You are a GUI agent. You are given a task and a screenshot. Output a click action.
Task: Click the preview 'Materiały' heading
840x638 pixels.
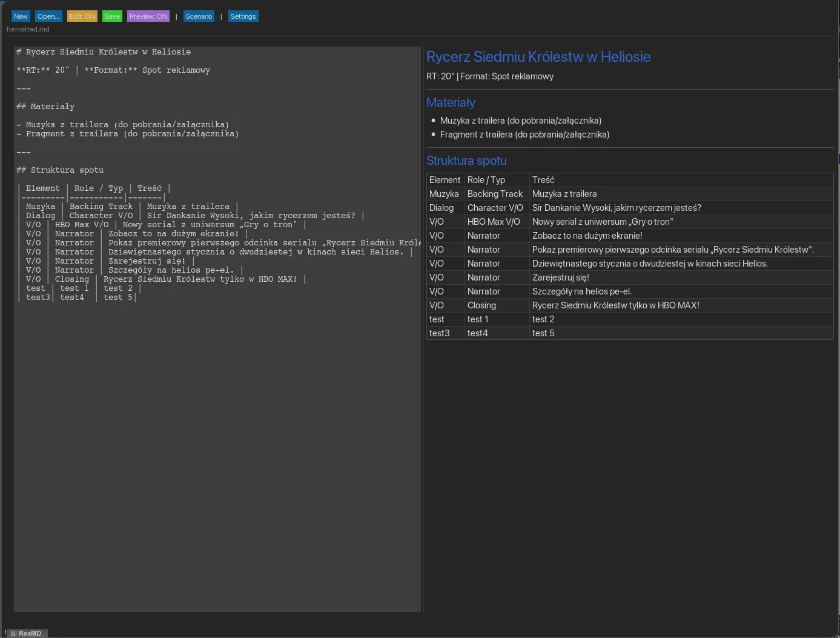click(451, 102)
